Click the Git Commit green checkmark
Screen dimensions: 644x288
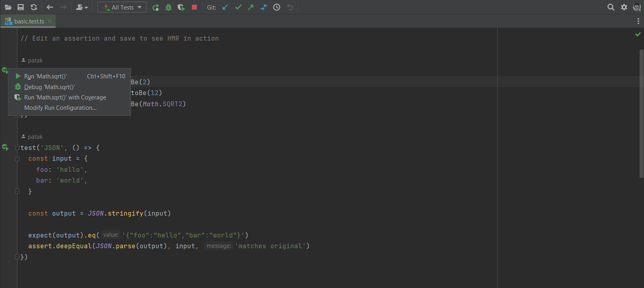[238, 7]
